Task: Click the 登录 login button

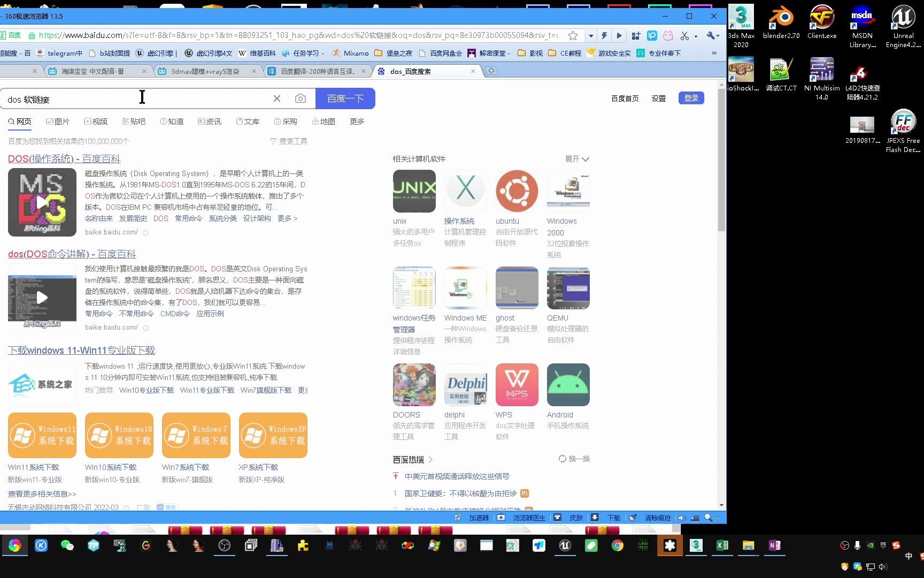Action: click(691, 98)
